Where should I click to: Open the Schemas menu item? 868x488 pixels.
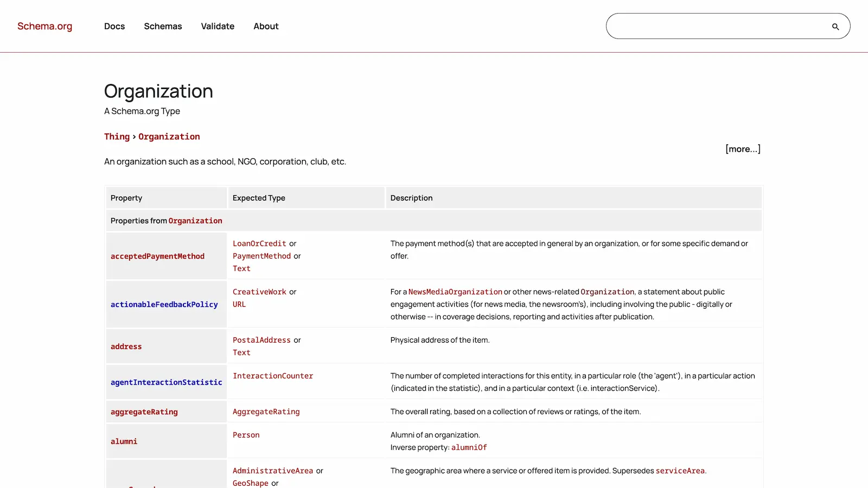(163, 26)
